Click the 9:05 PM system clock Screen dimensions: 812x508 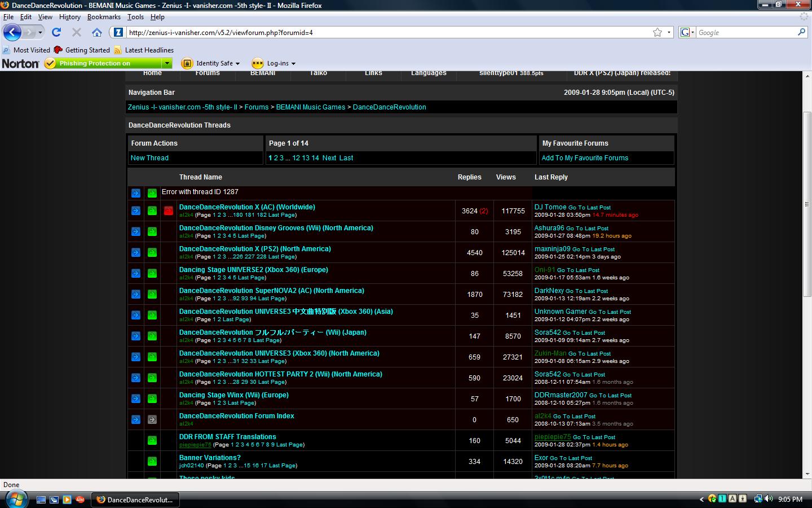(x=790, y=499)
